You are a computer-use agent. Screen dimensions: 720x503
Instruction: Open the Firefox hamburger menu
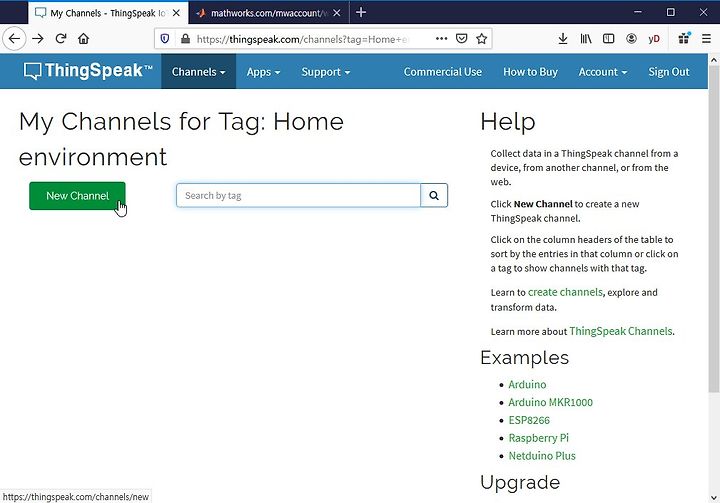pos(706,39)
